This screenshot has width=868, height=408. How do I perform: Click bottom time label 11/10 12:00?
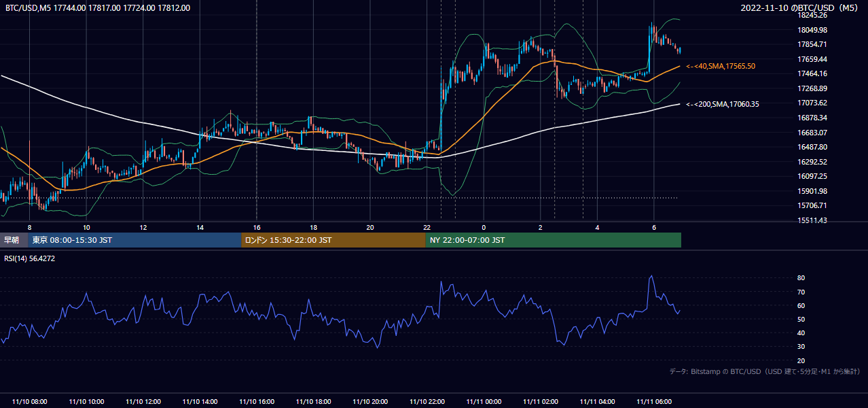pyautogui.click(x=143, y=402)
